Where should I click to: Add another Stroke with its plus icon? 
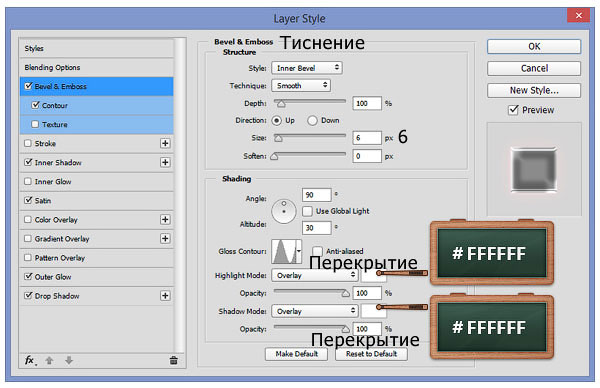coord(165,143)
